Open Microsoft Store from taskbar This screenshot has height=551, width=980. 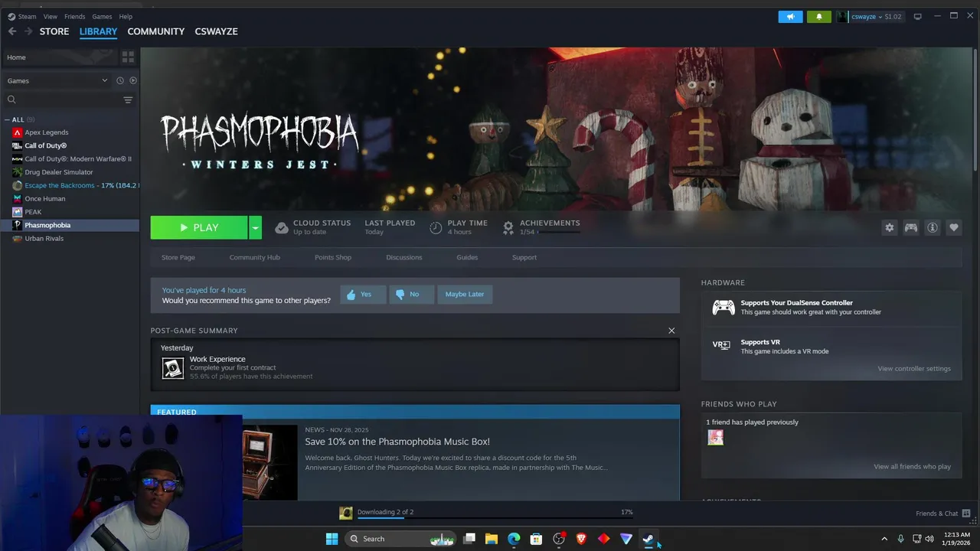[536, 539]
